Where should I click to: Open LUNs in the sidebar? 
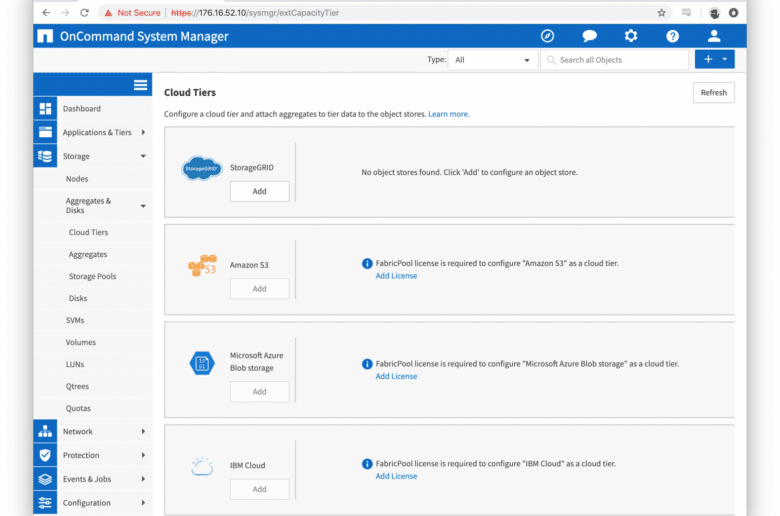point(75,364)
